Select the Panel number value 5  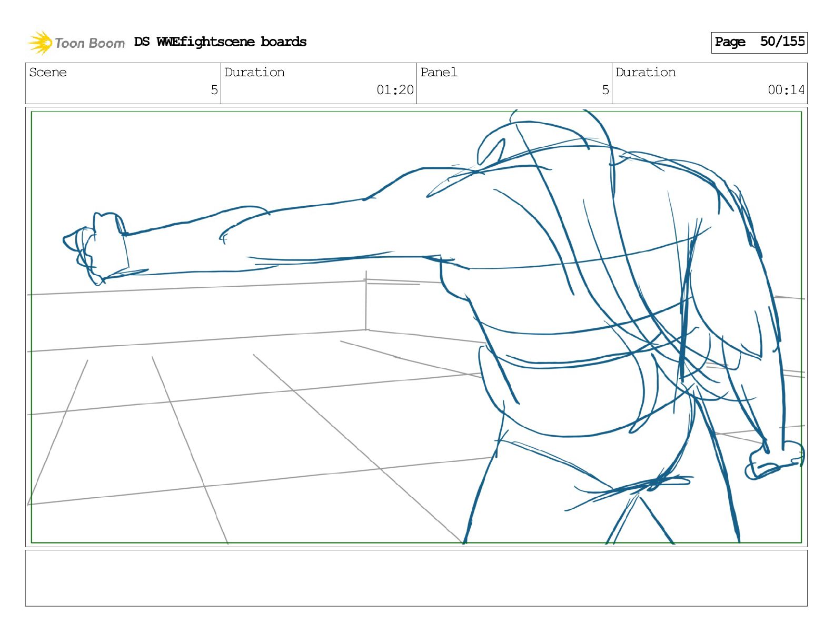point(605,90)
